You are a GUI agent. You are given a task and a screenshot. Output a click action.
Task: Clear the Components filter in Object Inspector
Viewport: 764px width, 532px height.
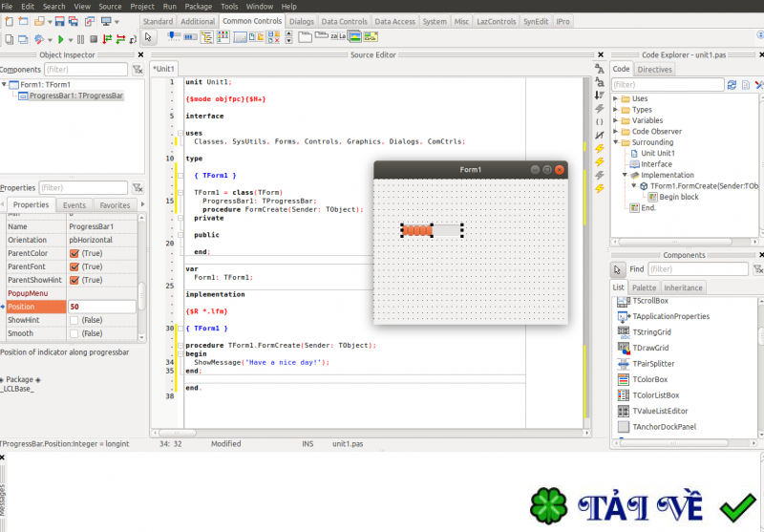click(137, 70)
